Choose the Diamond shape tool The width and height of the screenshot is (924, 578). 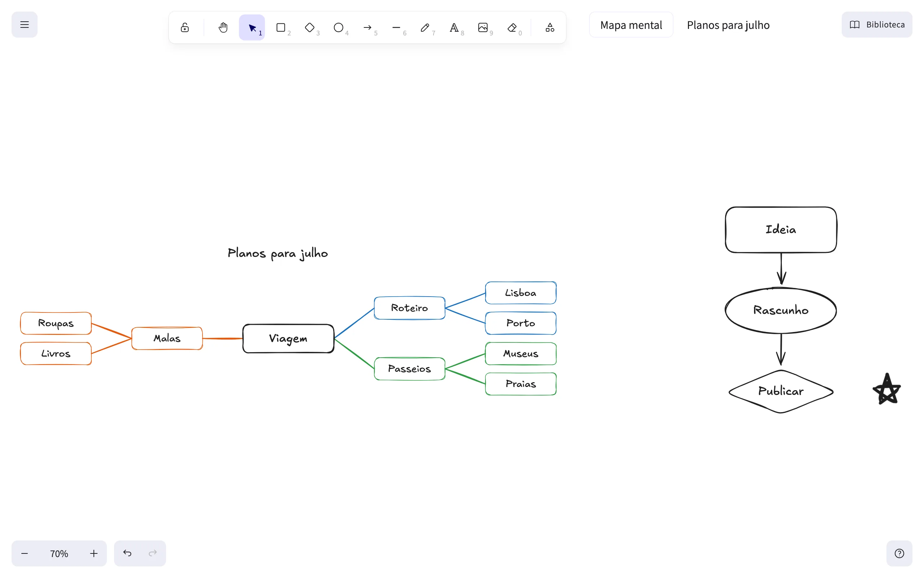point(310,27)
